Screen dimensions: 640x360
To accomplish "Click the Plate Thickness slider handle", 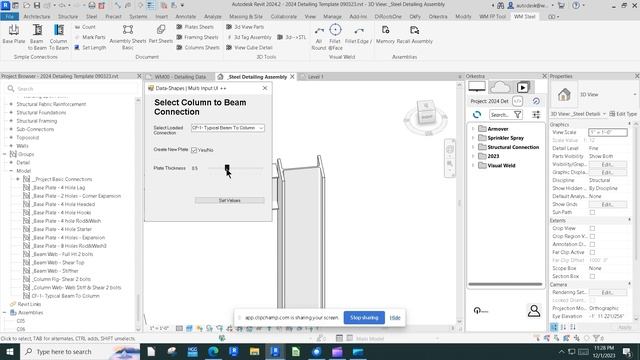I will [x=227, y=168].
